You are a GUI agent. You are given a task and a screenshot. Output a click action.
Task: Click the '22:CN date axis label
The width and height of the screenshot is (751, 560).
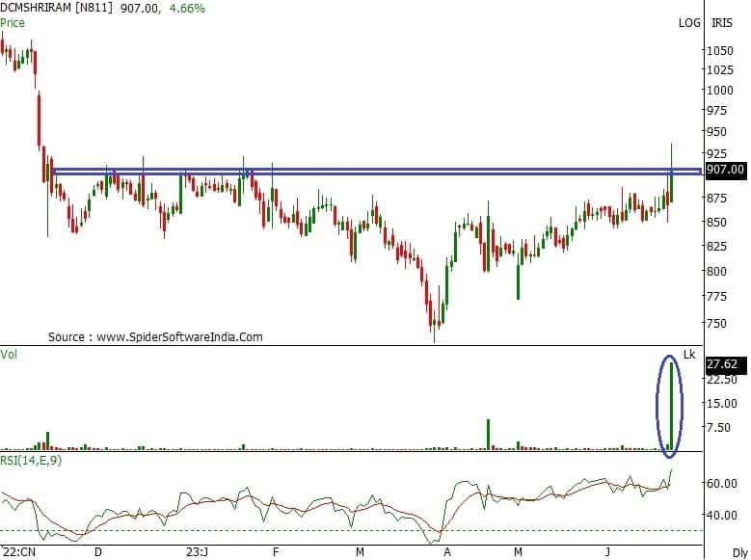18,552
